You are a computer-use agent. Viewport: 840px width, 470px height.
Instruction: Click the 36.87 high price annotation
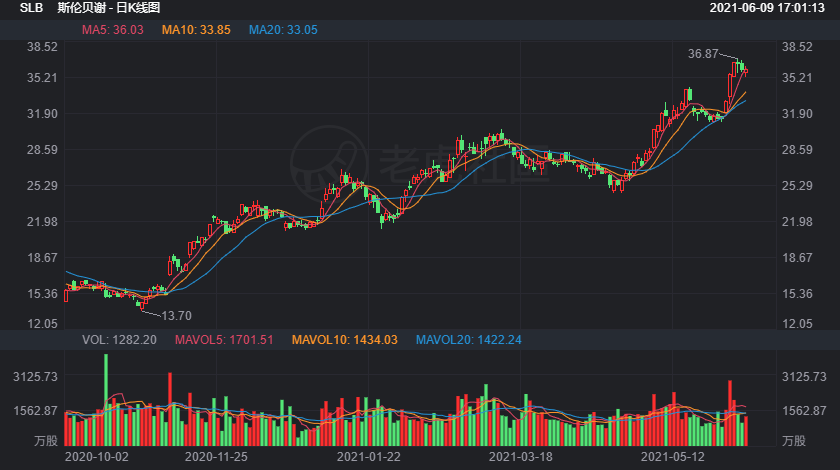click(x=703, y=54)
